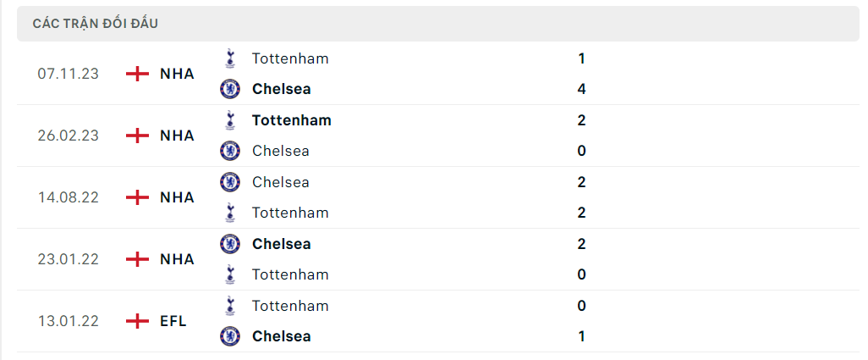Screen dimensions: 868x360
Task: Click Tottenham crest in 26.02.23 match
Action: tap(229, 120)
